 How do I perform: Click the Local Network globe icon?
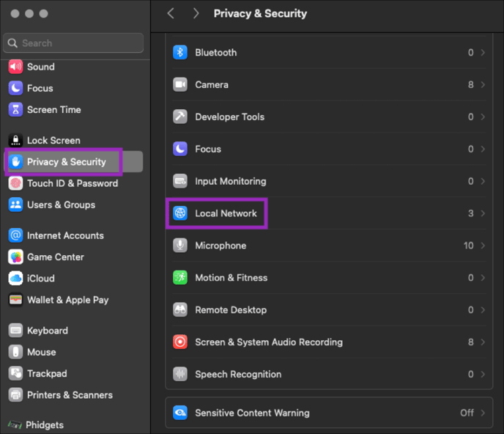180,213
